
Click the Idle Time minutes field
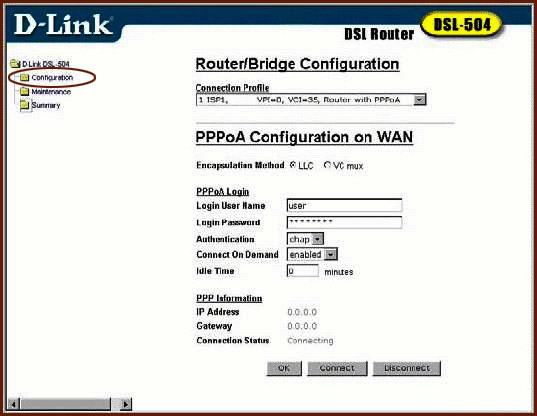[x=303, y=271]
